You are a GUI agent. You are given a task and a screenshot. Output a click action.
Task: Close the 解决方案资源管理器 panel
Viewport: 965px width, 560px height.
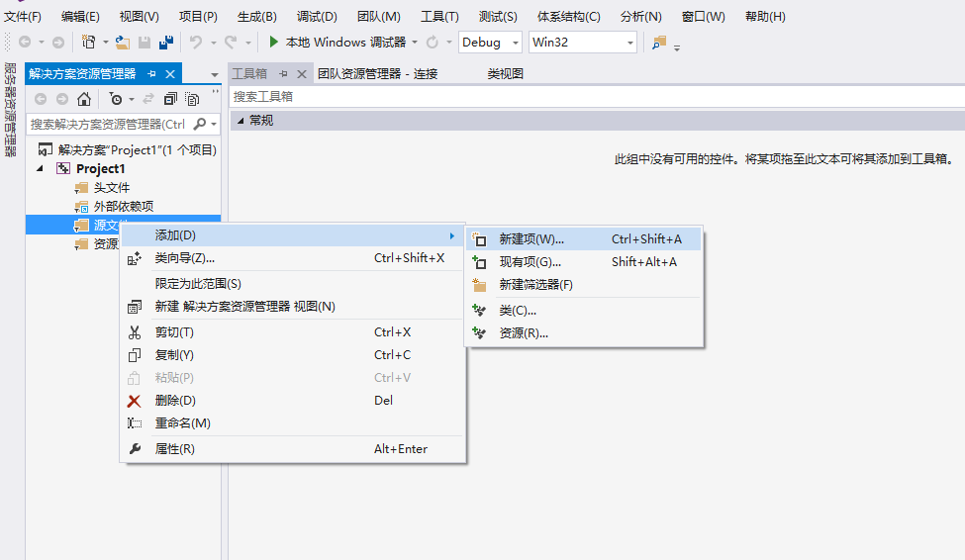(170, 74)
